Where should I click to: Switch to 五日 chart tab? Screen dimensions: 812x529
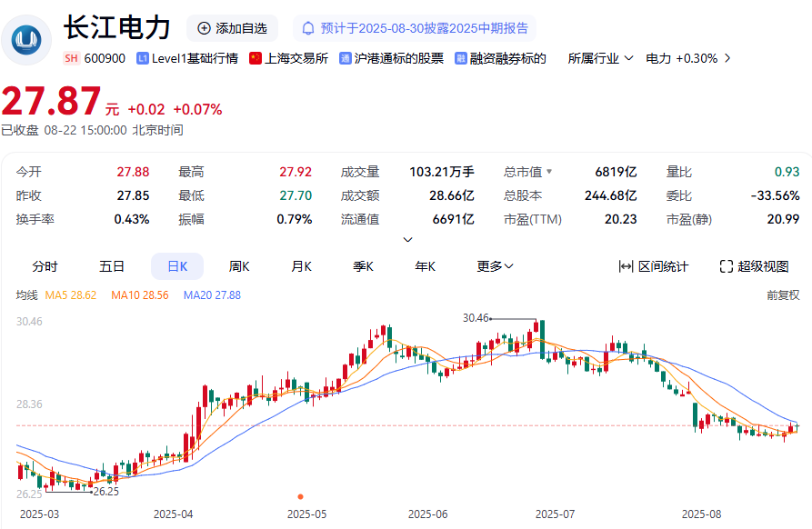(112, 266)
